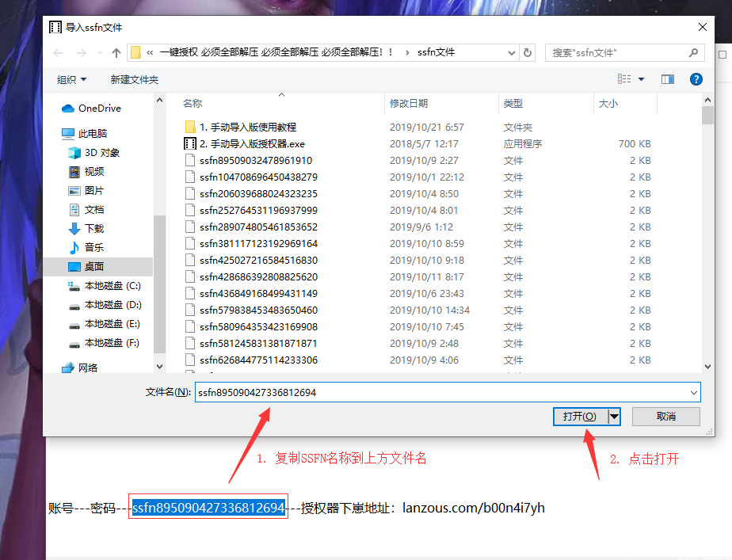The height and width of the screenshot is (560, 732).
Task: Open 下载 folder in sidebar
Action: click(x=86, y=229)
